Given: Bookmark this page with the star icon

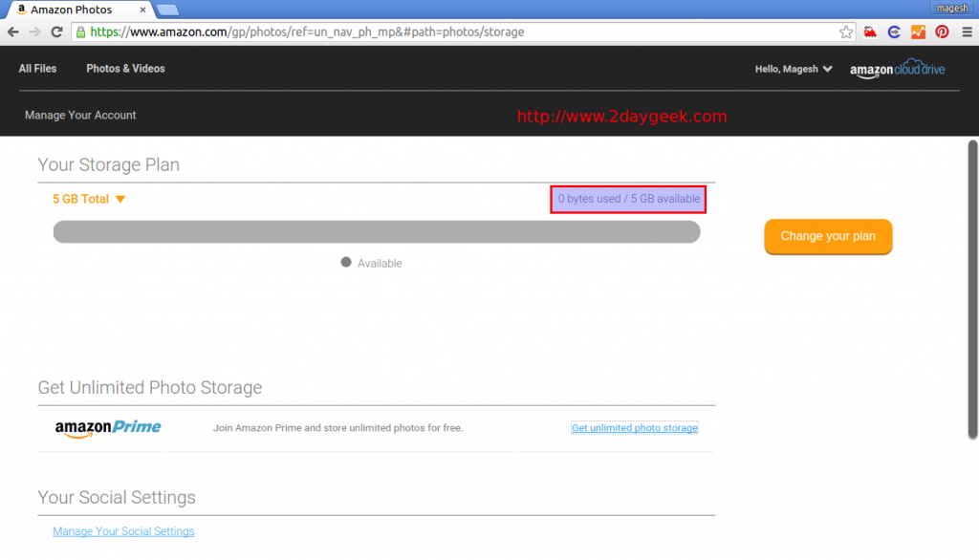Looking at the screenshot, I should tap(846, 32).
